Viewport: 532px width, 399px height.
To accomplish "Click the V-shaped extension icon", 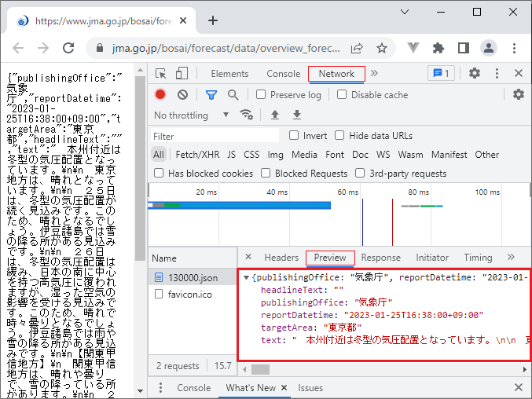I will (x=413, y=48).
